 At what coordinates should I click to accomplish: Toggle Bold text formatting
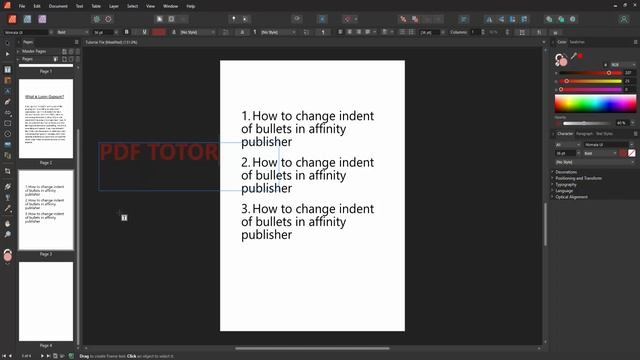[x=126, y=32]
